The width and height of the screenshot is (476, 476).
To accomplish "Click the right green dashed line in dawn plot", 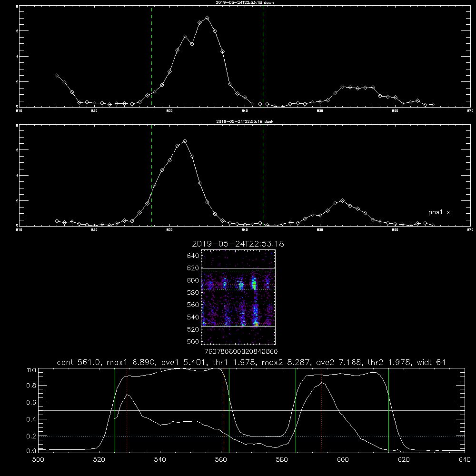I will (x=263, y=56).
